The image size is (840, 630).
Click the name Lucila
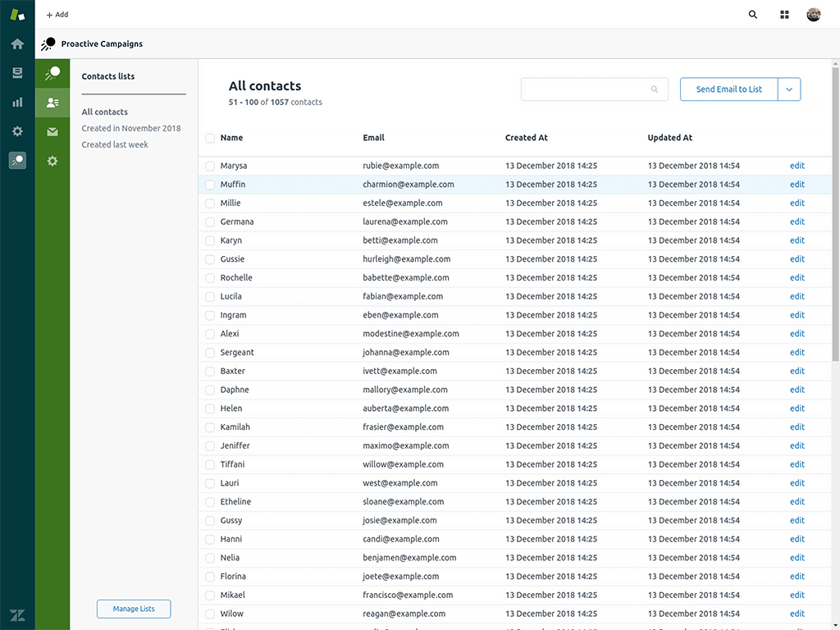click(x=231, y=296)
